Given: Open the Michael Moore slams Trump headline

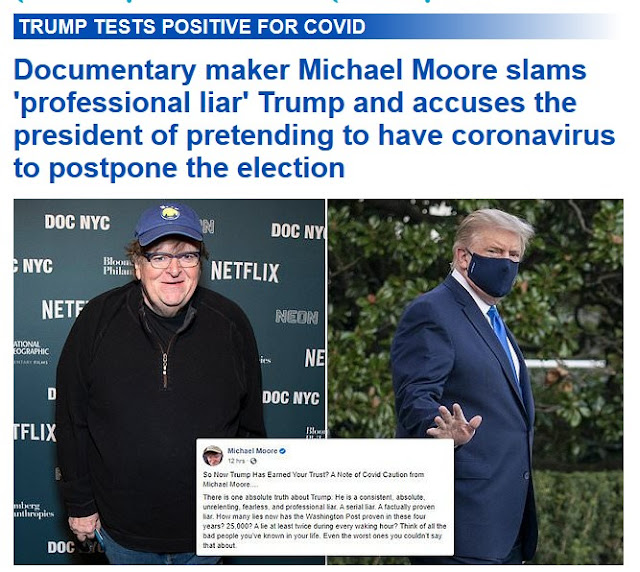Looking at the screenshot, I should click(x=314, y=119).
